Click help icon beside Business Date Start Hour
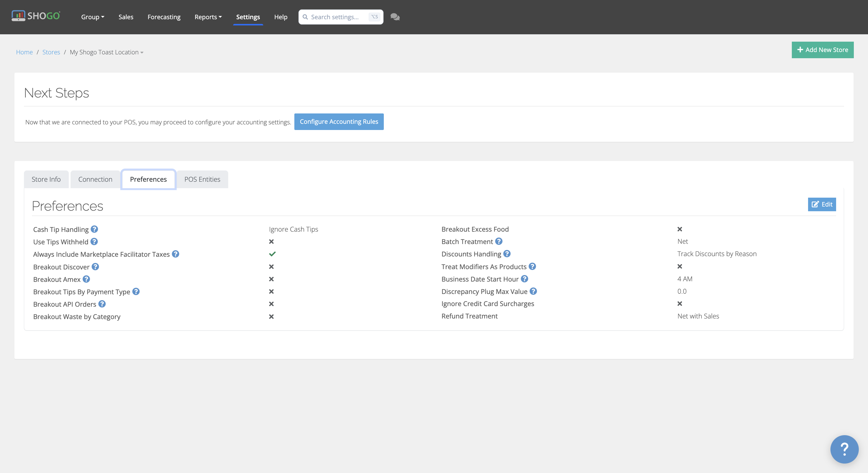The image size is (868, 473). point(524,279)
